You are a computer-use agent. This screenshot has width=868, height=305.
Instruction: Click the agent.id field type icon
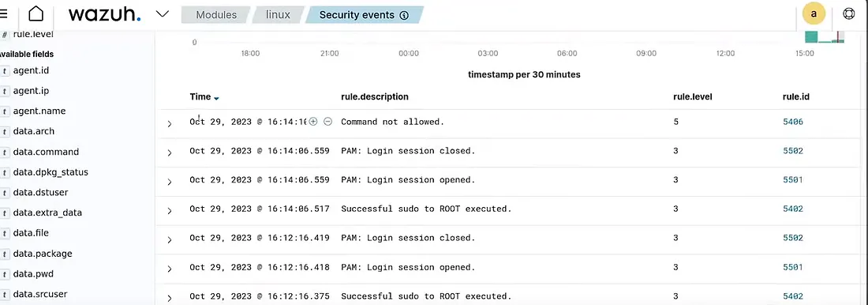[5, 71]
